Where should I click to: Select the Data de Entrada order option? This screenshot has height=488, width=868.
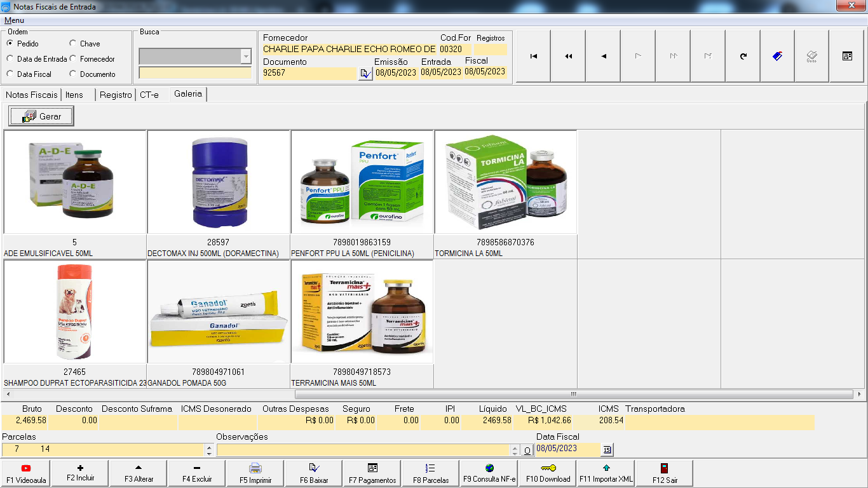(x=37, y=59)
